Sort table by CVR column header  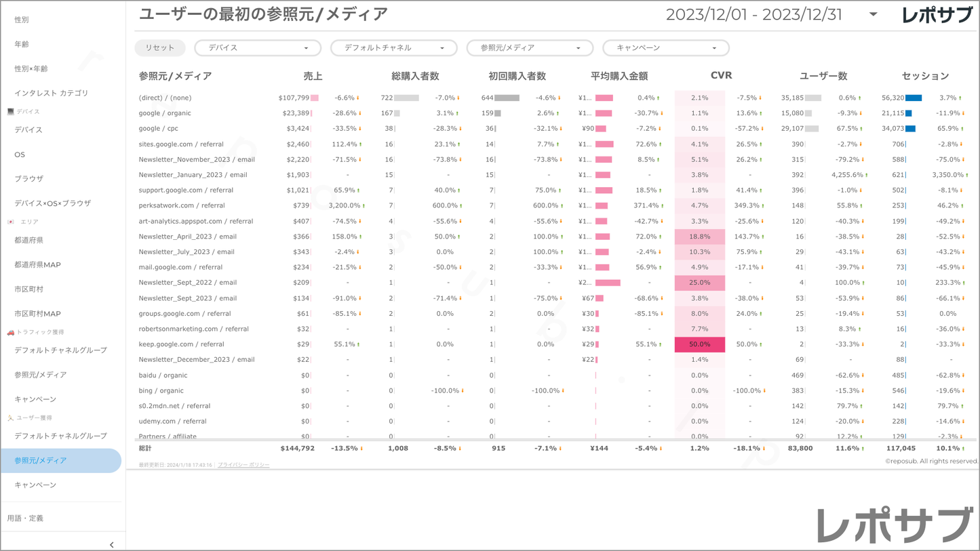[721, 75]
